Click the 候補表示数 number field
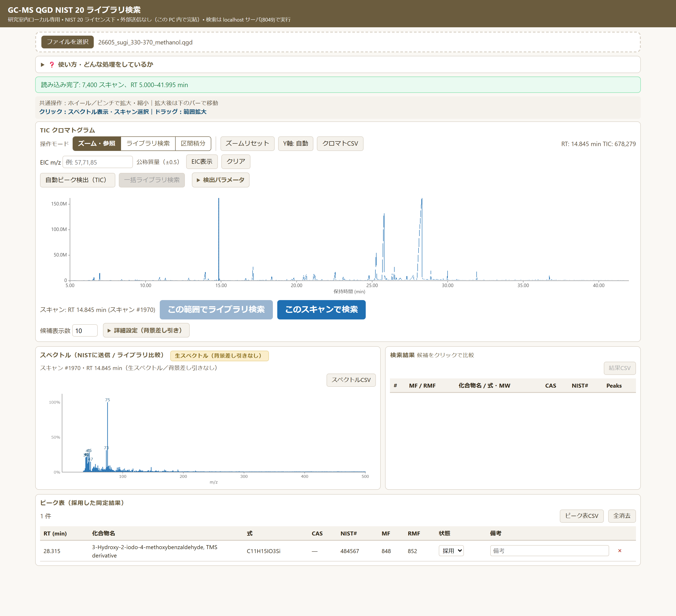This screenshot has width=676, height=616. coord(85,330)
